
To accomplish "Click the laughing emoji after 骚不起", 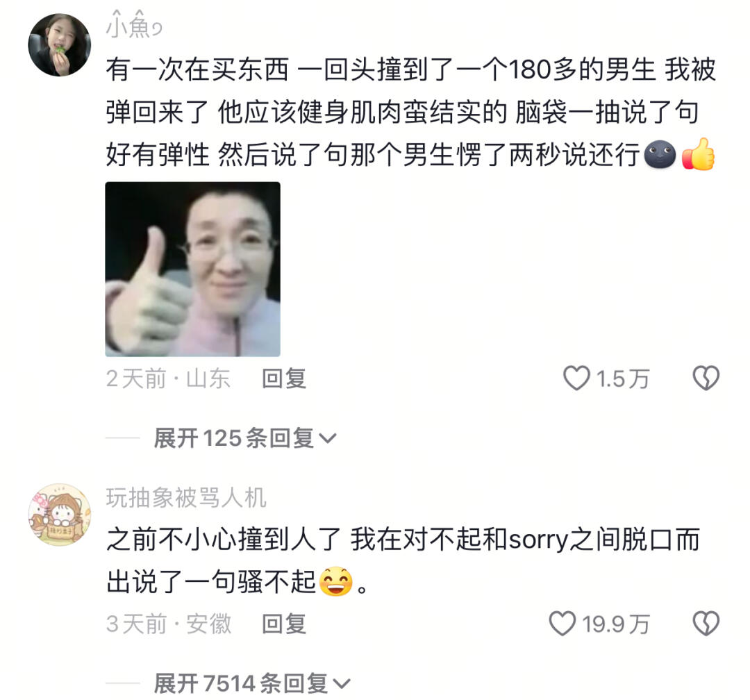I will click(x=336, y=581).
